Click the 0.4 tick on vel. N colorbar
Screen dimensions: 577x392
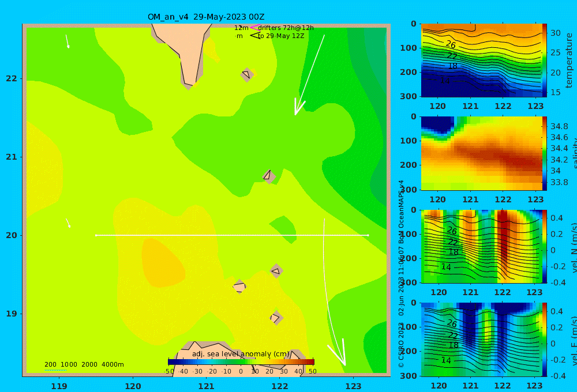coord(556,218)
